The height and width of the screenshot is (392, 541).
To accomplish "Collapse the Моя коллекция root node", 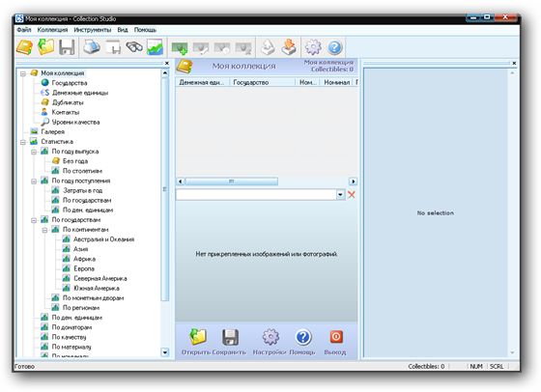I will [x=23, y=73].
